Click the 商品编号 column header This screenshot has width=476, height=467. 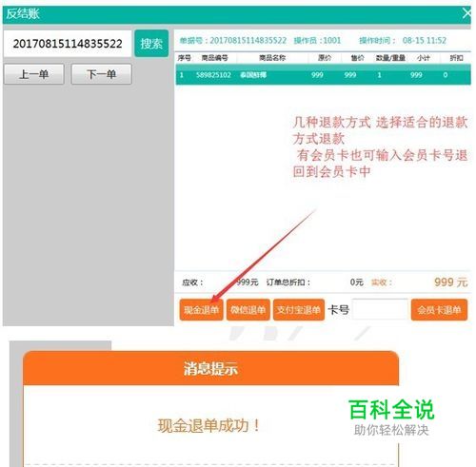215,58
